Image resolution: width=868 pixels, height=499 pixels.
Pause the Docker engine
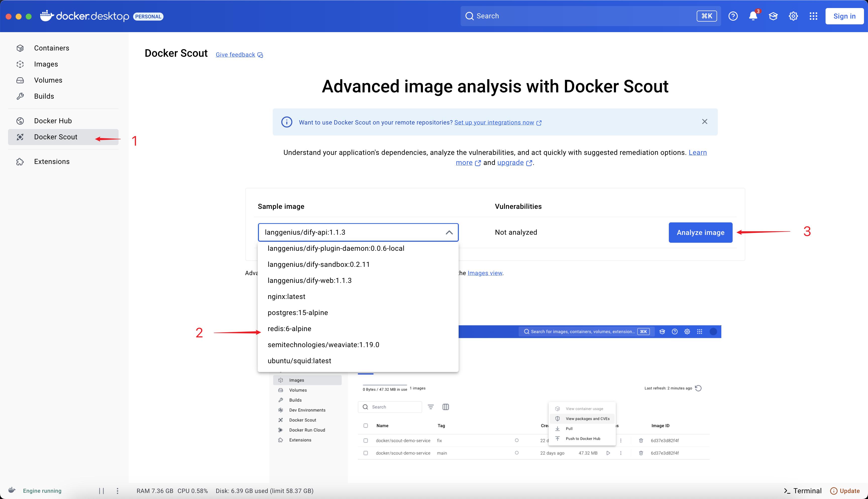(x=101, y=491)
